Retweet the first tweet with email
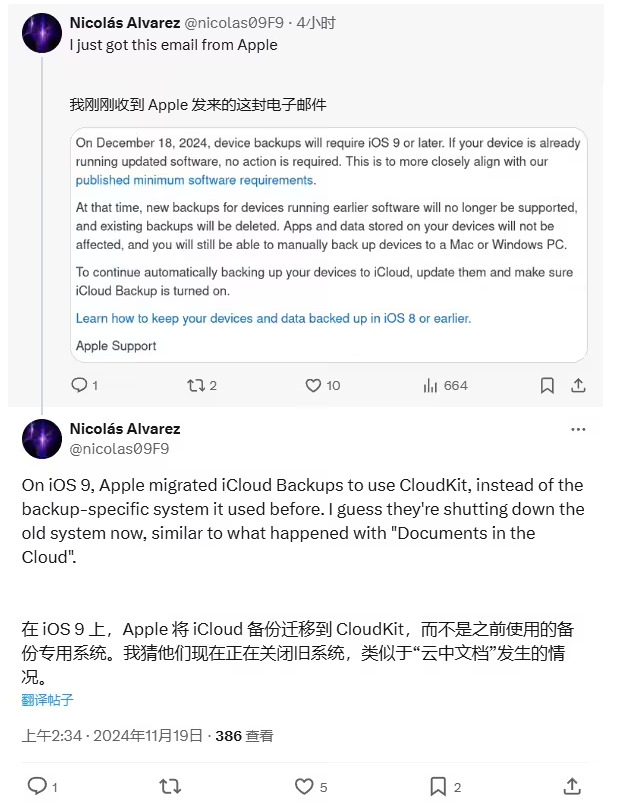 point(195,385)
